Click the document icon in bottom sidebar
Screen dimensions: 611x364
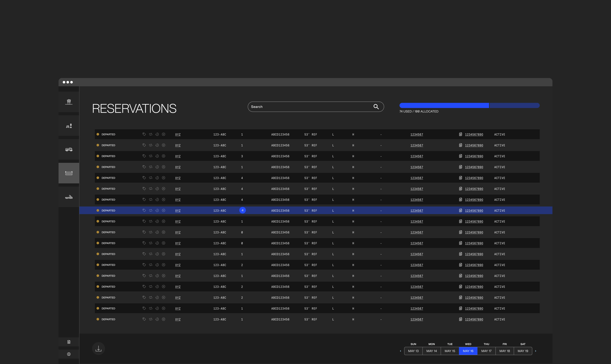pyautogui.click(x=69, y=342)
